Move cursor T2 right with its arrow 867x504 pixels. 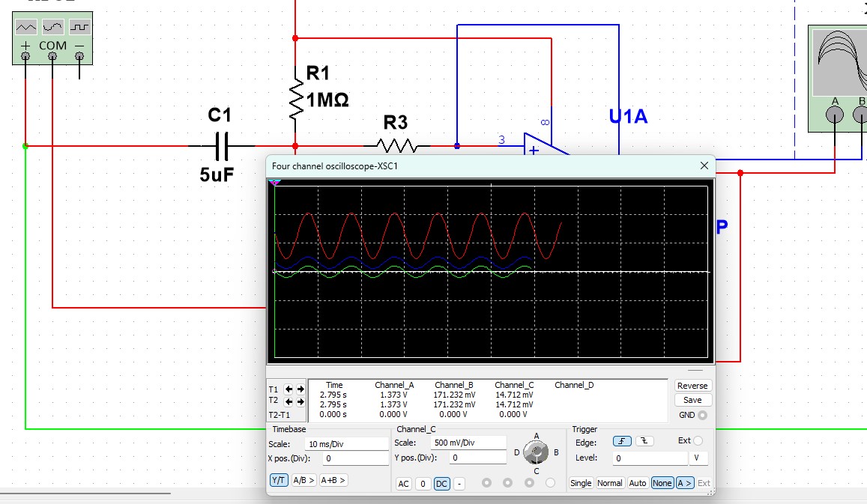pos(300,401)
